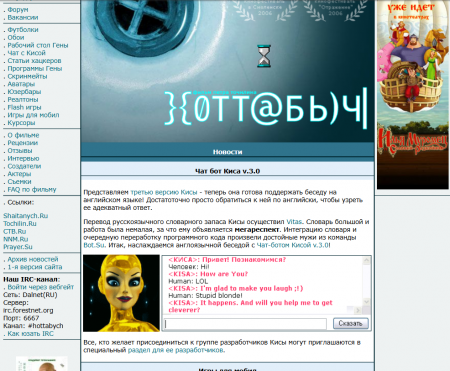Open the Курсоры link
Screen dimensions: 450x371
coord(21,122)
